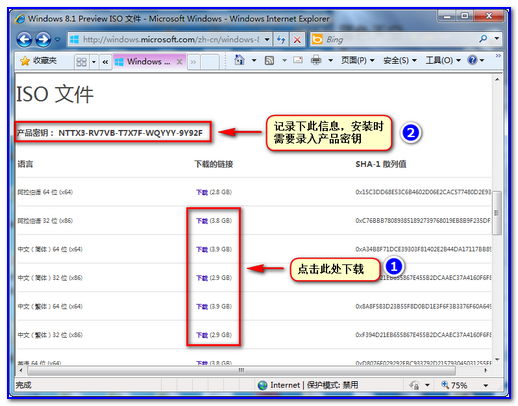Click the SHA-1 hash starting 0x15C3DD68
This screenshot has width=518, height=406.
pyautogui.click(x=423, y=192)
